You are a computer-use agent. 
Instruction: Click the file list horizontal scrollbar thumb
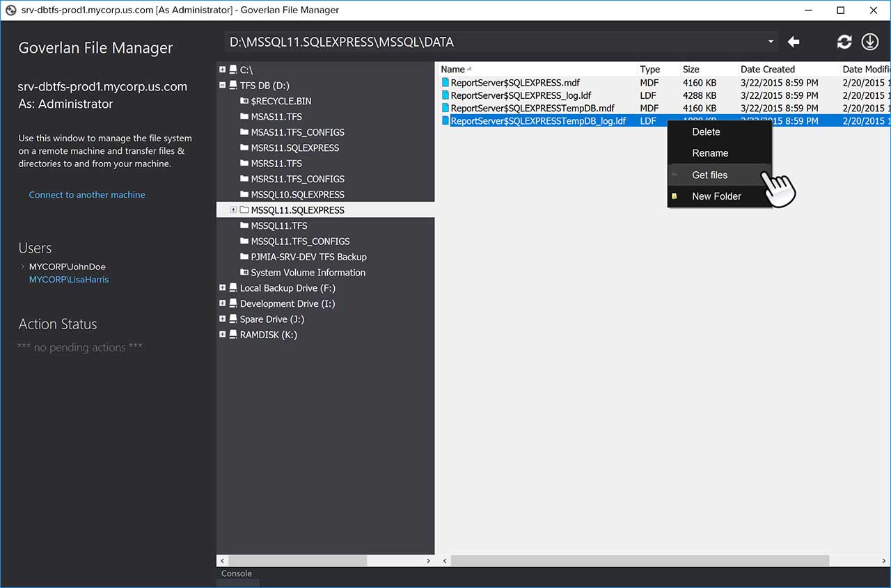640,560
